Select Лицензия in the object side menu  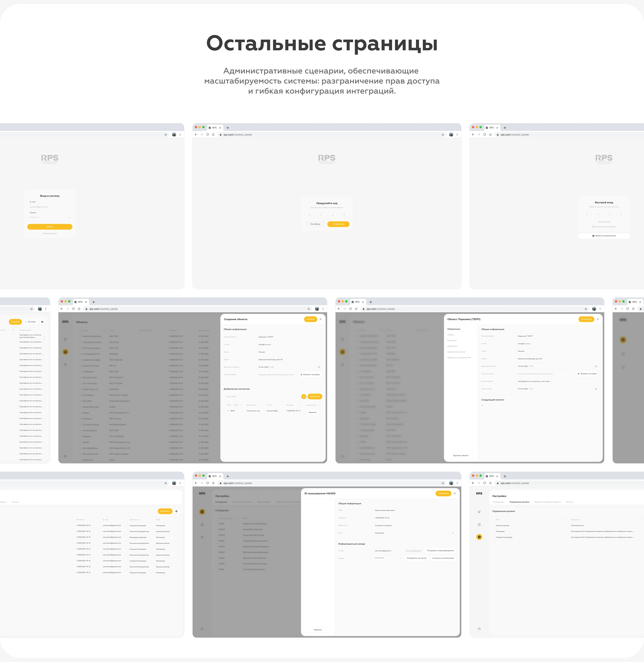[x=452, y=346]
